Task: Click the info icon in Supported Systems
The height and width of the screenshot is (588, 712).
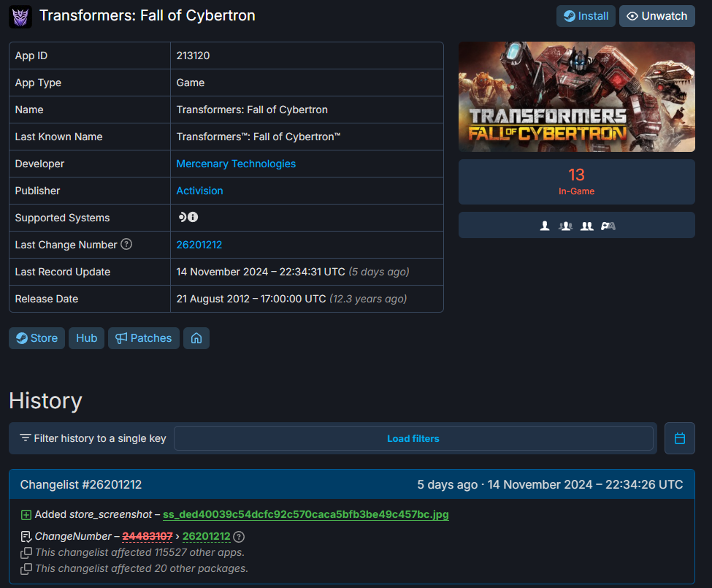Action: [x=193, y=217]
